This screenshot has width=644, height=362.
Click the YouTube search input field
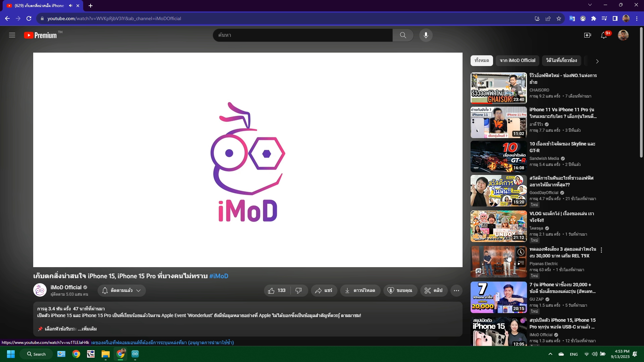coord(303,35)
